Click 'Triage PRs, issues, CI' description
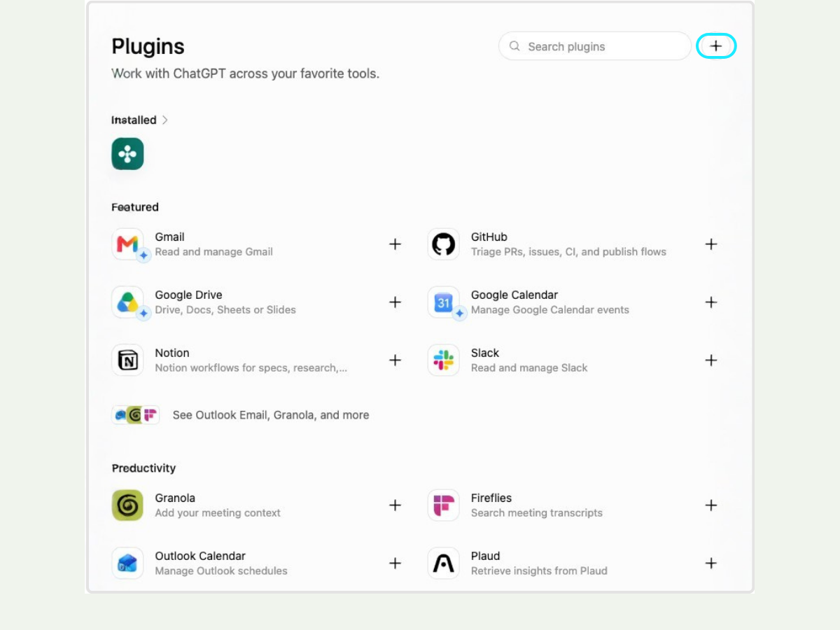Image resolution: width=840 pixels, height=630 pixels. point(569,252)
